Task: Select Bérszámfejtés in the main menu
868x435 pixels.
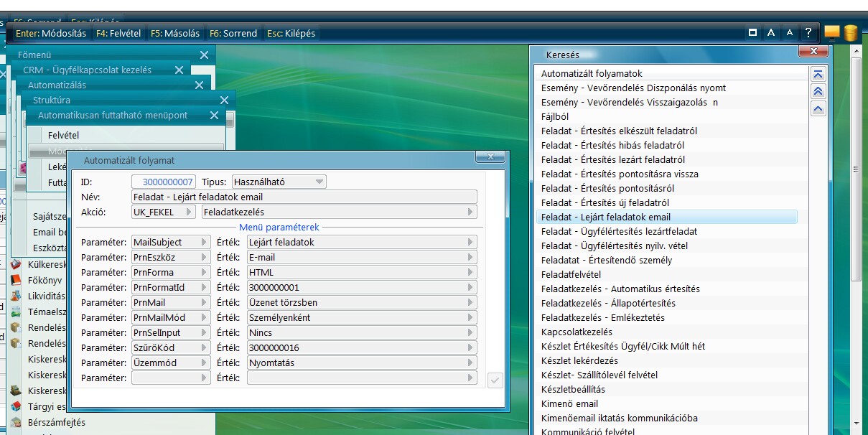Action: tap(56, 422)
